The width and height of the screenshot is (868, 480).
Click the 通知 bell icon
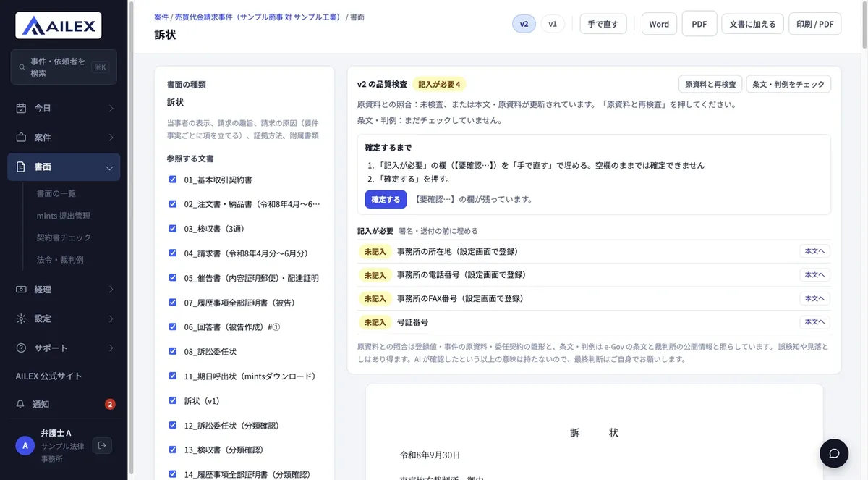point(21,404)
